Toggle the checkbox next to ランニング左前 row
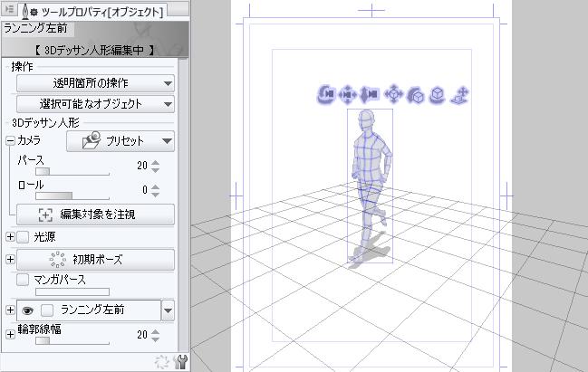Screen dimensions: 588x372 (x=47, y=310)
